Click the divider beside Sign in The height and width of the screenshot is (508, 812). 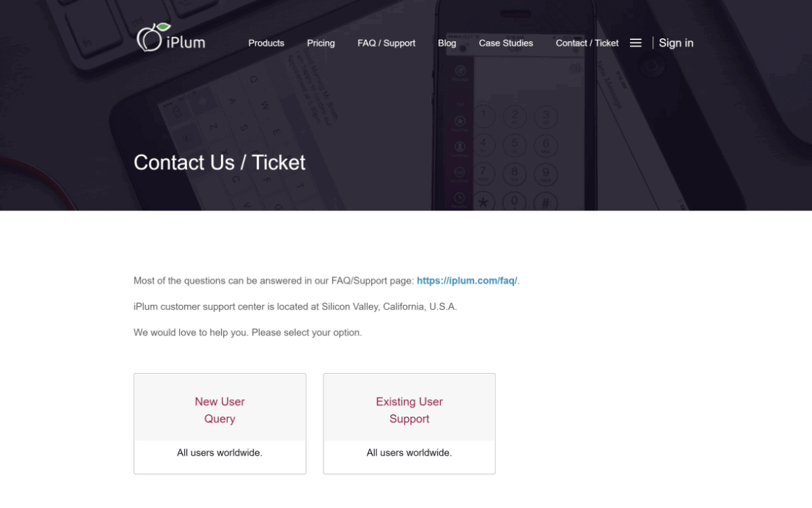(652, 43)
